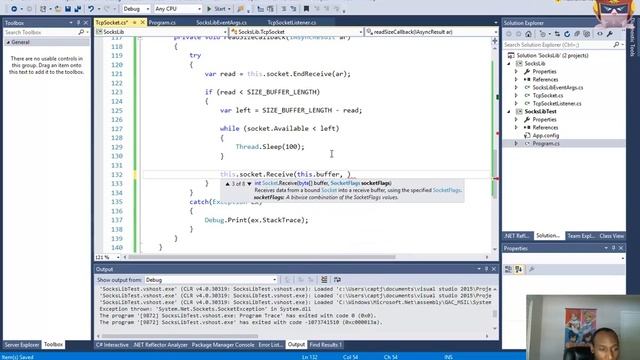Open the Class View tab
This screenshot has width=640, height=360.
point(611,236)
